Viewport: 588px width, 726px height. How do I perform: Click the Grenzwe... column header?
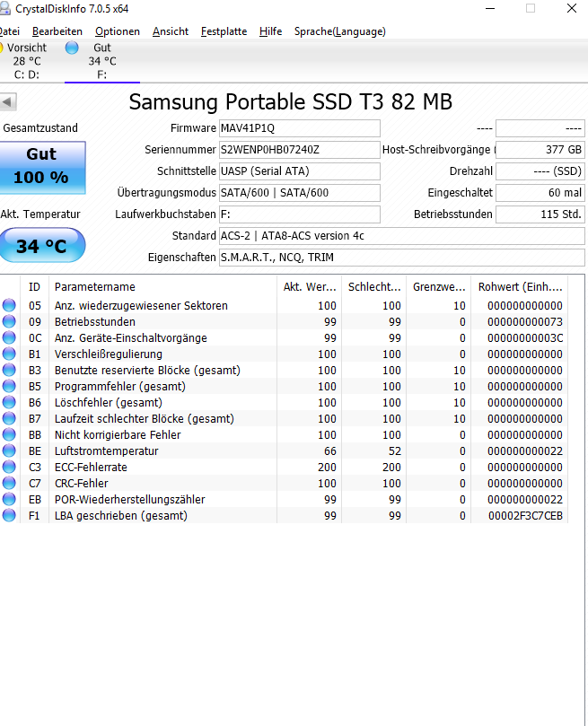click(x=439, y=287)
